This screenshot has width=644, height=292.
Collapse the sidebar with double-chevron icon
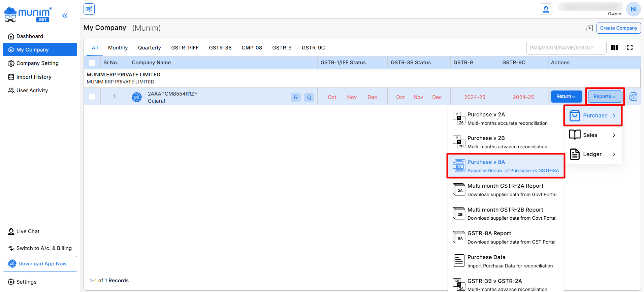[x=65, y=15]
